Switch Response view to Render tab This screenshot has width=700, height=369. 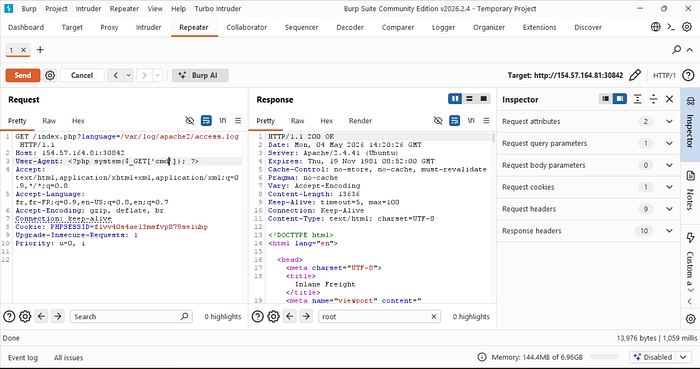coord(360,121)
